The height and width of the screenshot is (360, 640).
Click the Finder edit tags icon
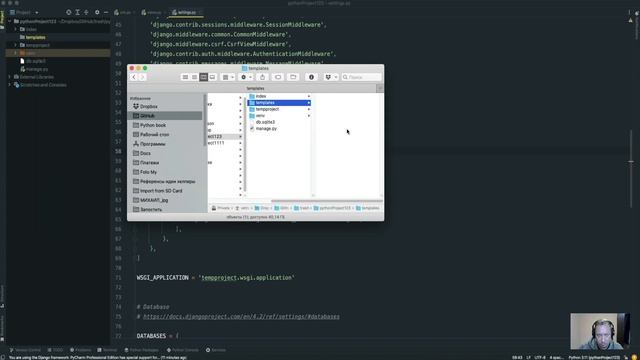(278, 77)
